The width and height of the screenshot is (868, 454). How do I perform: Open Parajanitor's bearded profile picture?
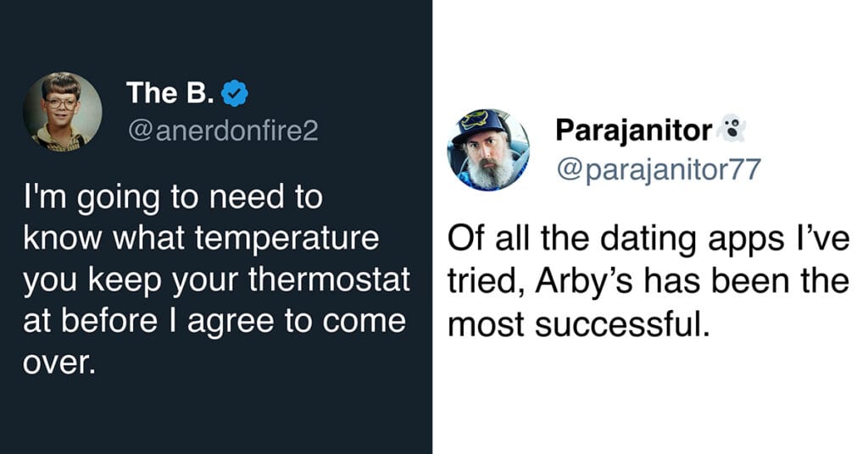488,149
